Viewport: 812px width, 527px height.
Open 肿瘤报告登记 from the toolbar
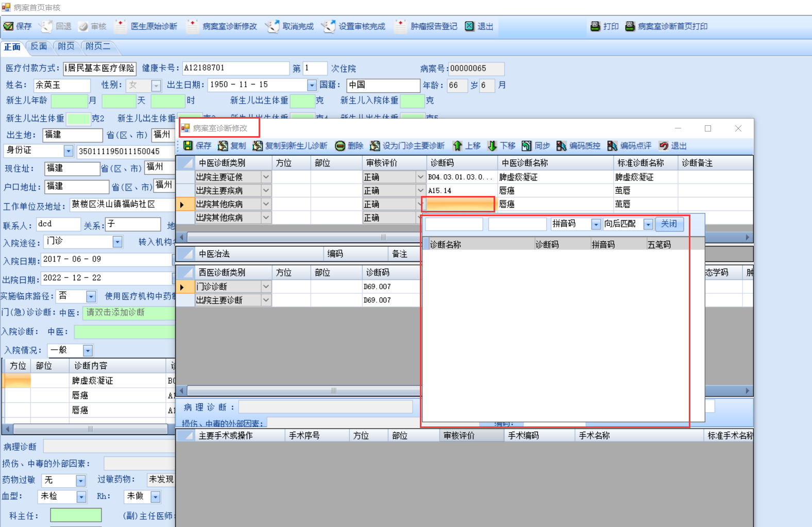427,26
